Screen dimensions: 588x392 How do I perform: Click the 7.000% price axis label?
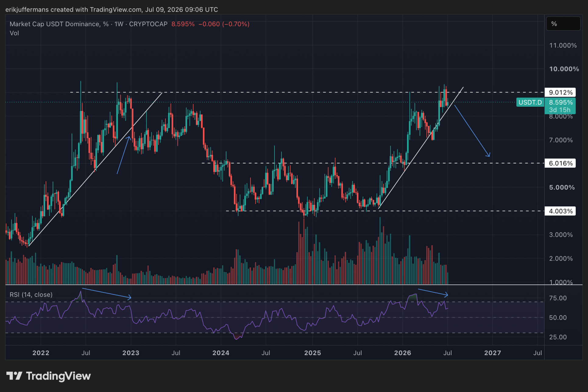coord(561,140)
